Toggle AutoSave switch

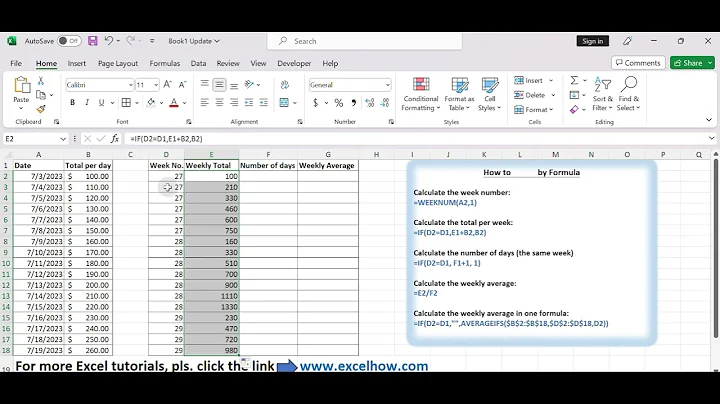(x=69, y=41)
